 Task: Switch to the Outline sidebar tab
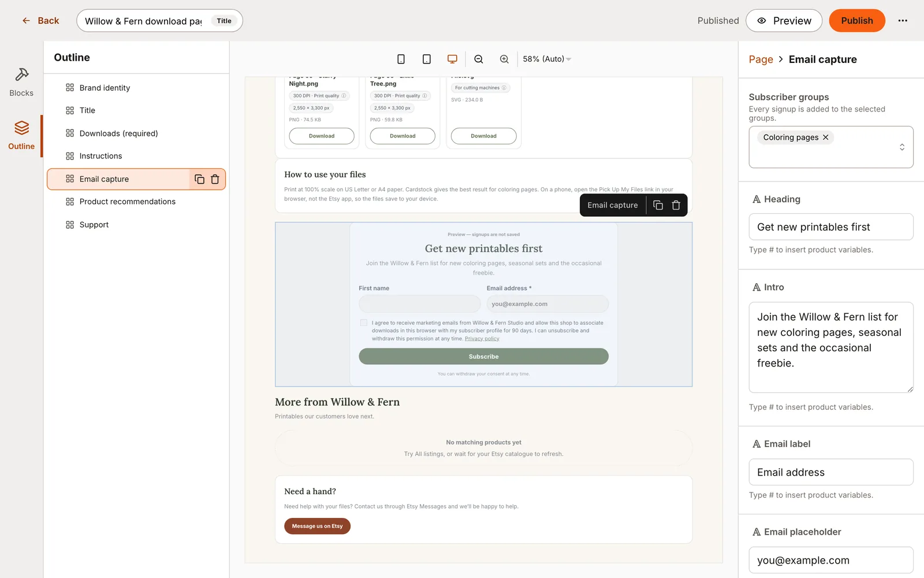pos(21,136)
